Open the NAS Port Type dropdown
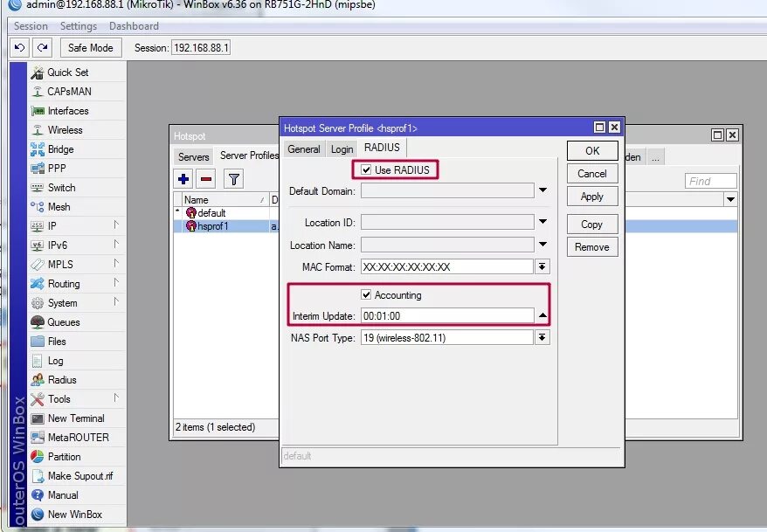Screen dimensions: 767x532 tap(542, 337)
